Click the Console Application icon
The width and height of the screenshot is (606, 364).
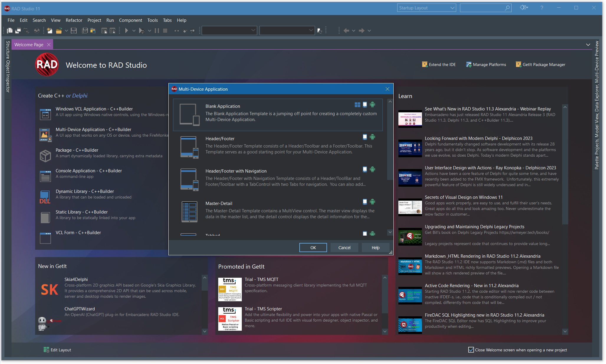(45, 176)
